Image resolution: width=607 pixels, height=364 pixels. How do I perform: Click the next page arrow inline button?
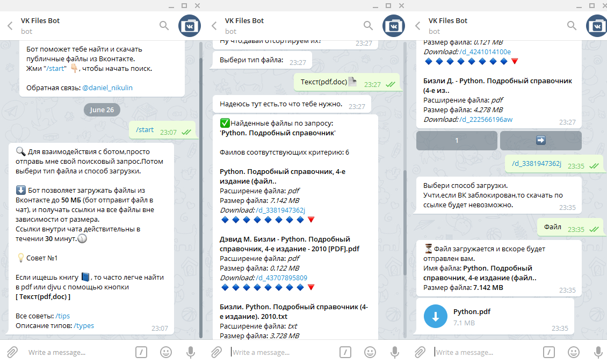click(x=540, y=141)
